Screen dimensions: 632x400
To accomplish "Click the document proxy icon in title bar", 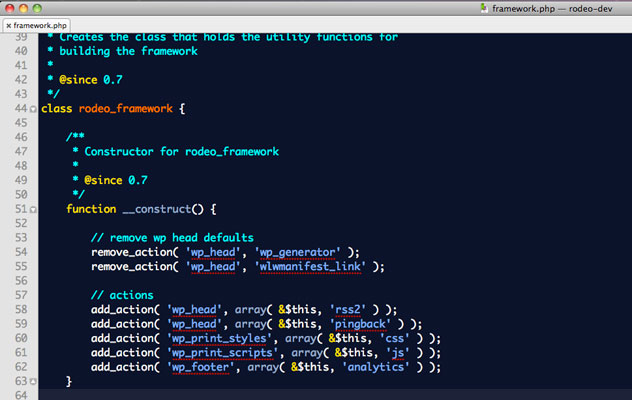I will 482,8.
